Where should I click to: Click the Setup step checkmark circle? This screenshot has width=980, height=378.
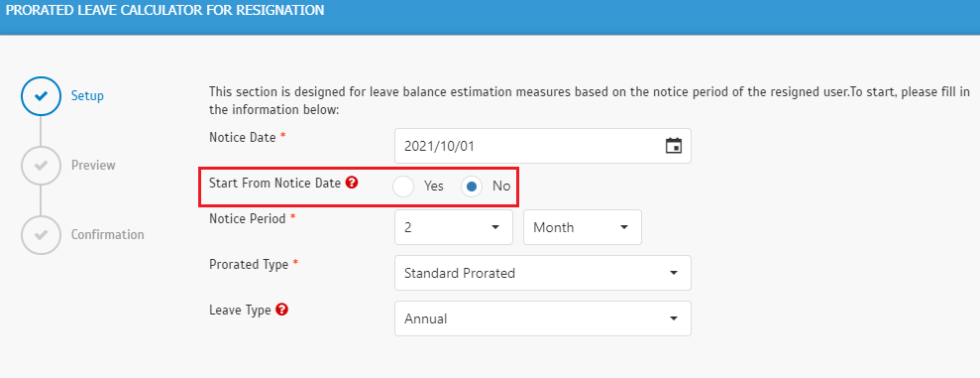(41, 96)
